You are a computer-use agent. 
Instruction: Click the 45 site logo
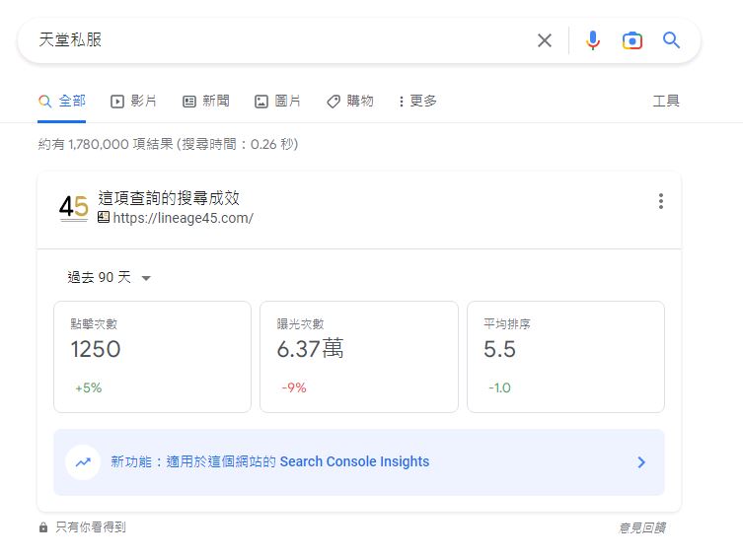[73, 207]
